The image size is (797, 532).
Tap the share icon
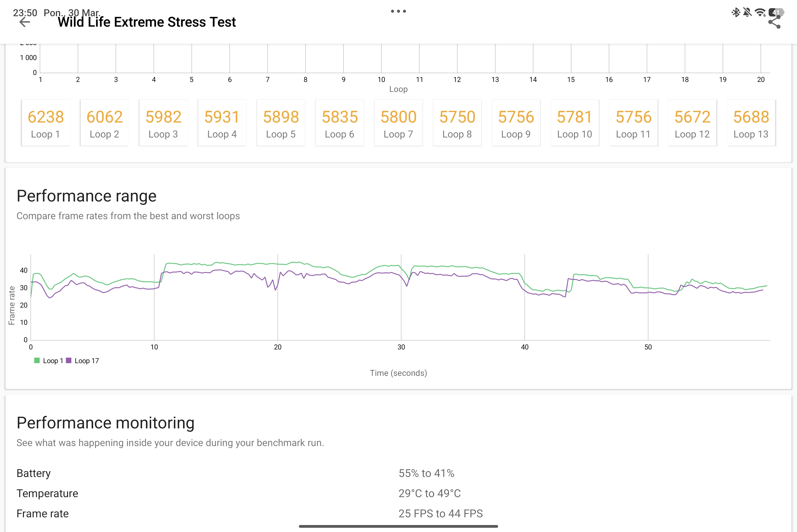(x=774, y=23)
